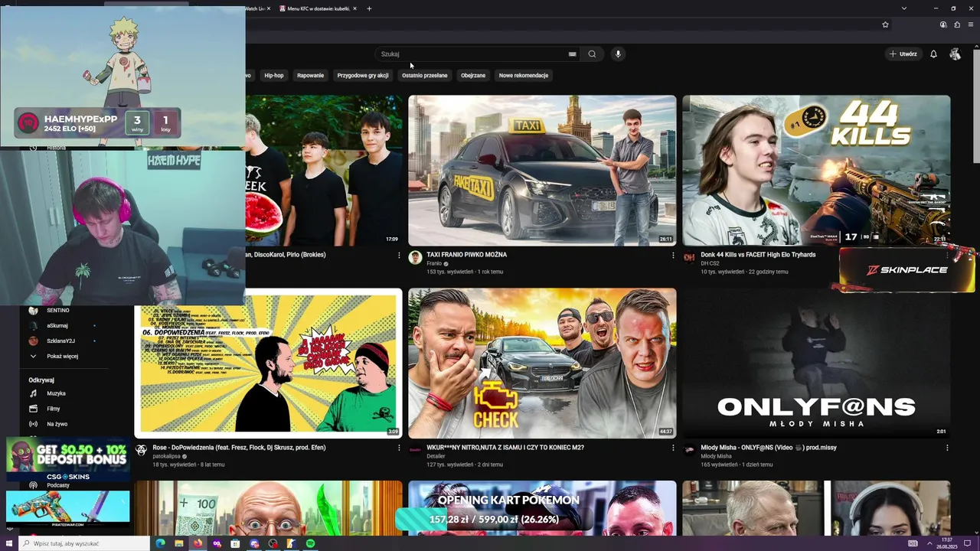Open File Explorer from the taskbar

point(179,543)
